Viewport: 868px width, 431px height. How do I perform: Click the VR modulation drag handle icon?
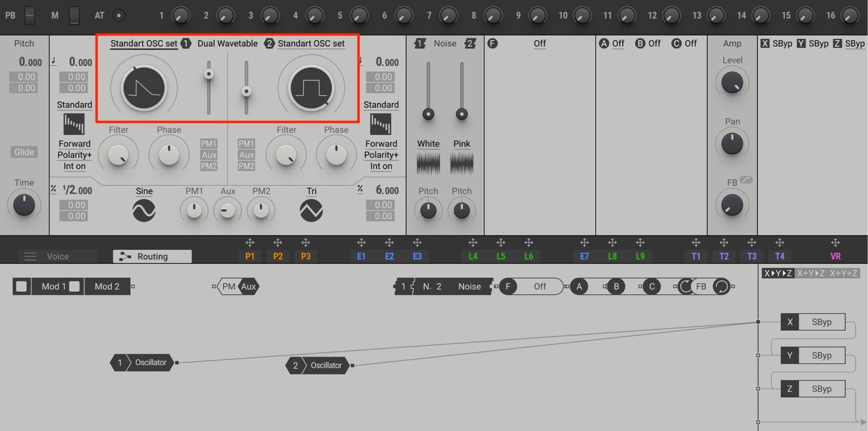[x=835, y=243]
